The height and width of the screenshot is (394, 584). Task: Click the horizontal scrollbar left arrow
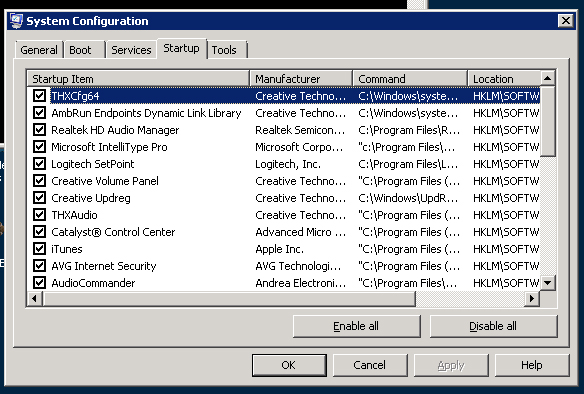coord(35,298)
